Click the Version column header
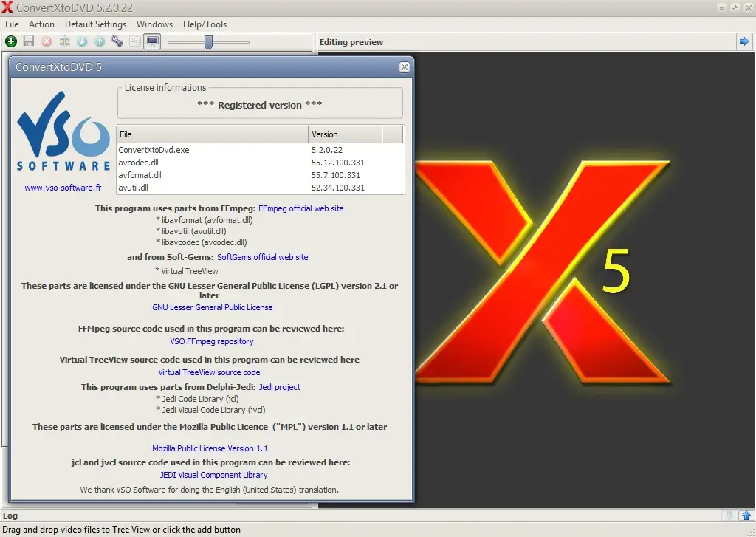 (x=346, y=134)
